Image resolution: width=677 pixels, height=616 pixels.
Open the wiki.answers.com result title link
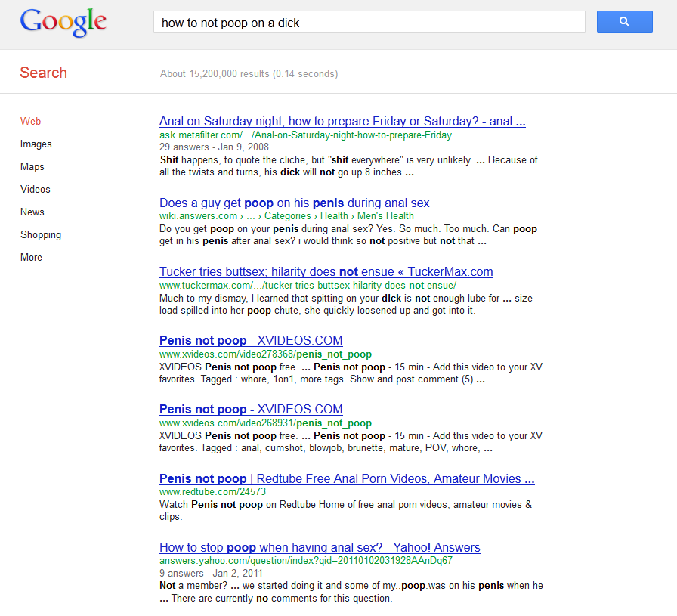(295, 203)
